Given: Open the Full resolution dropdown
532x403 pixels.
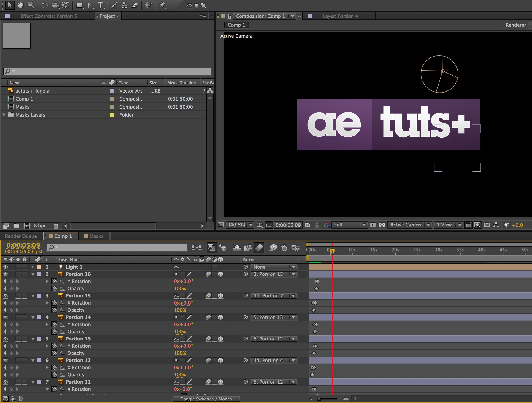Looking at the screenshot, I should tap(349, 225).
